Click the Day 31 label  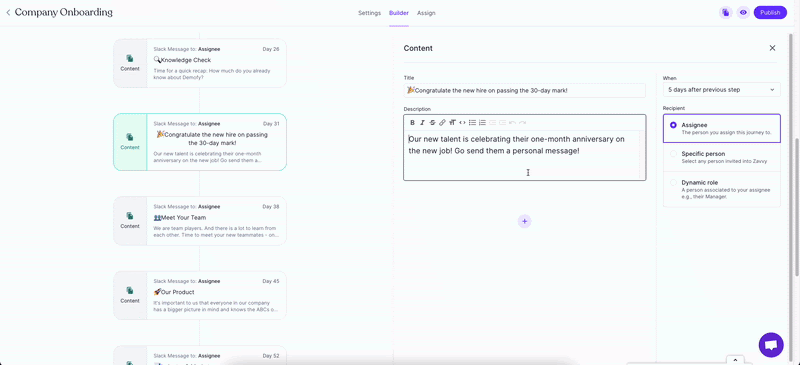click(271, 124)
